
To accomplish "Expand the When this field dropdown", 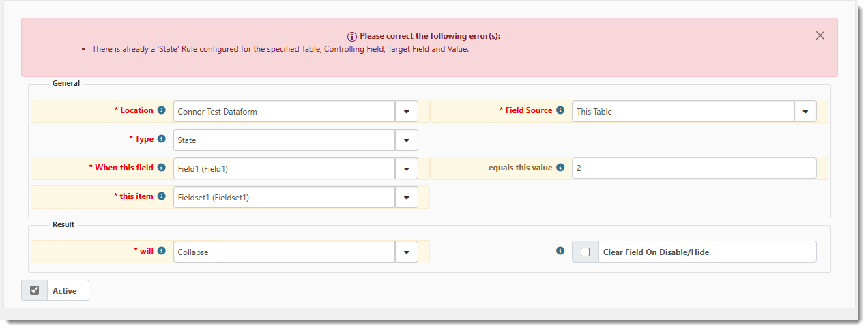I will pos(406,168).
